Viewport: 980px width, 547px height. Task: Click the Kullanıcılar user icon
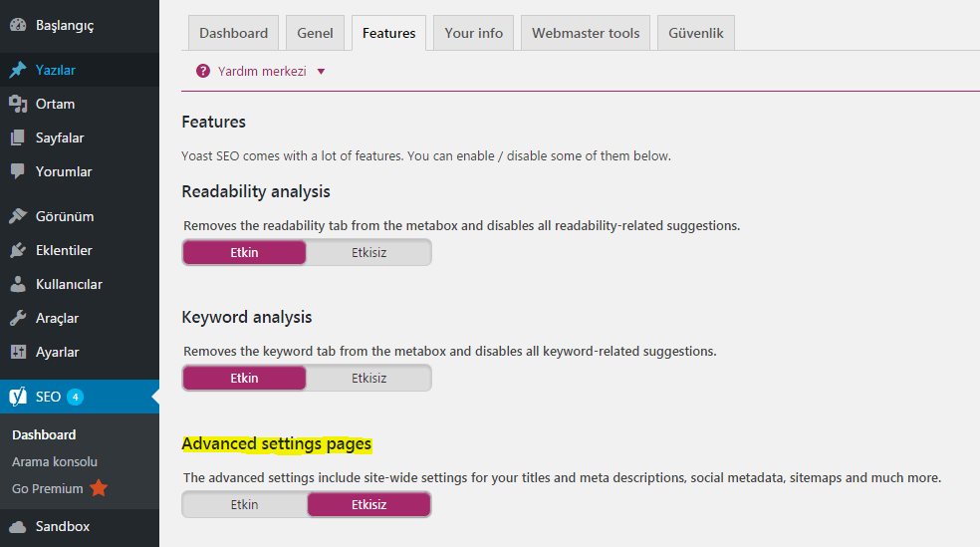(18, 284)
